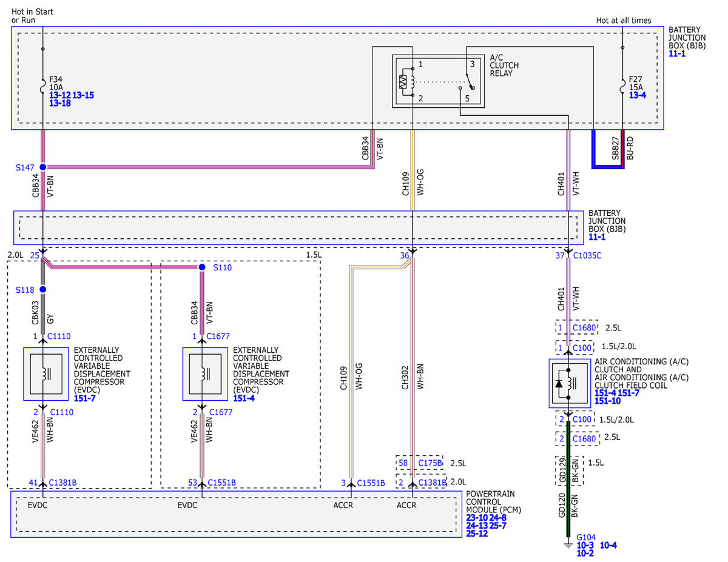
Task: Follow the 10-2 ground page reference
Action: point(585,553)
